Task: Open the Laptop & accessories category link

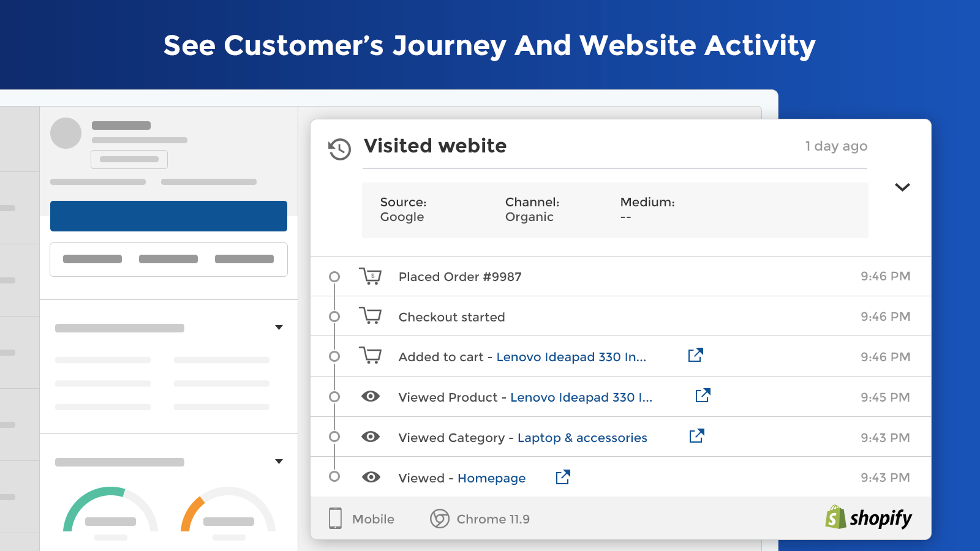Action: pos(582,438)
